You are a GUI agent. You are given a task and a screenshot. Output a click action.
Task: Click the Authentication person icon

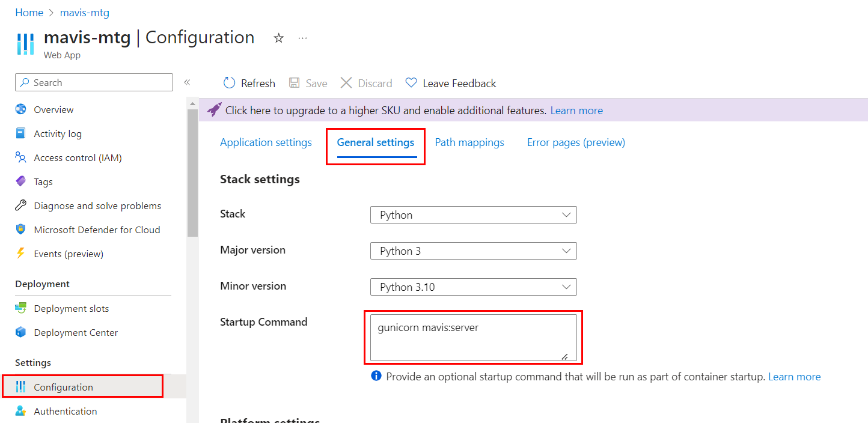pyautogui.click(x=21, y=411)
